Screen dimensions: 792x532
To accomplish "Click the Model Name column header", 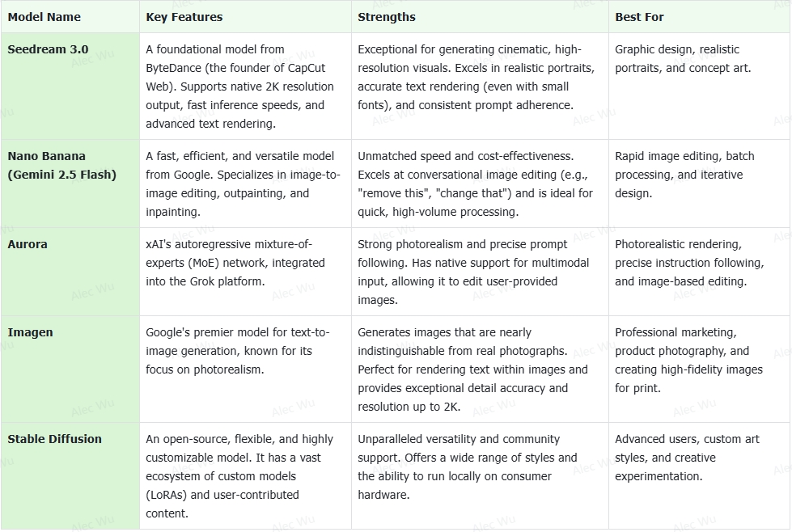I will 70,17.
